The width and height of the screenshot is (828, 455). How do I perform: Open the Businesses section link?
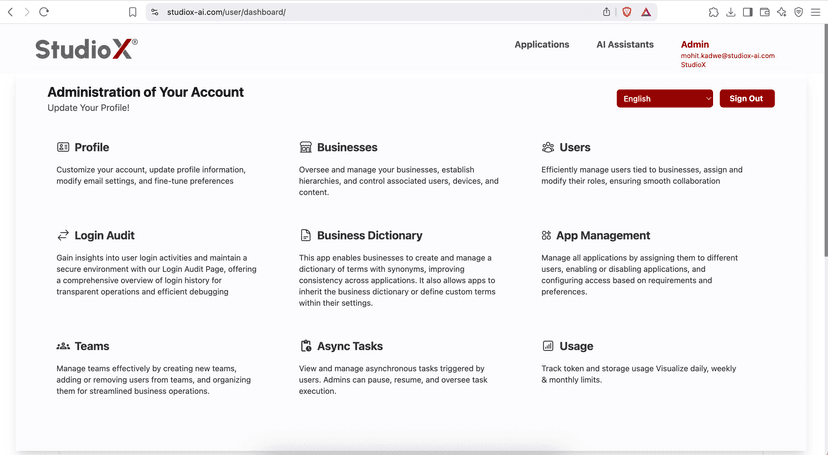[x=347, y=147]
